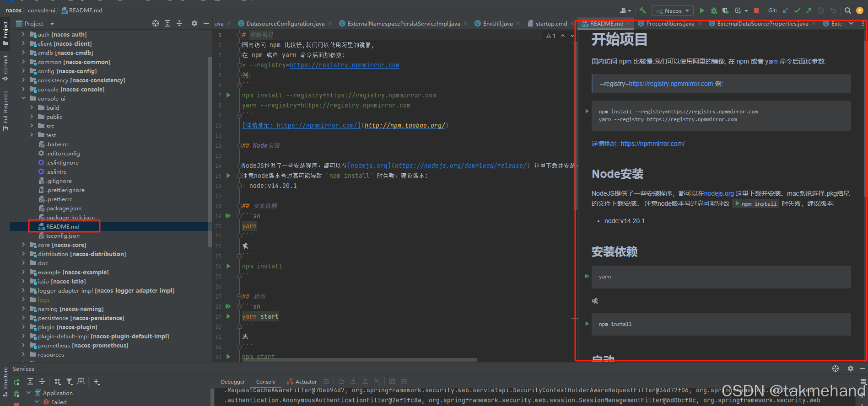The width and height of the screenshot is (868, 406).
Task: Run yarn command arrow in preview
Action: [587, 276]
